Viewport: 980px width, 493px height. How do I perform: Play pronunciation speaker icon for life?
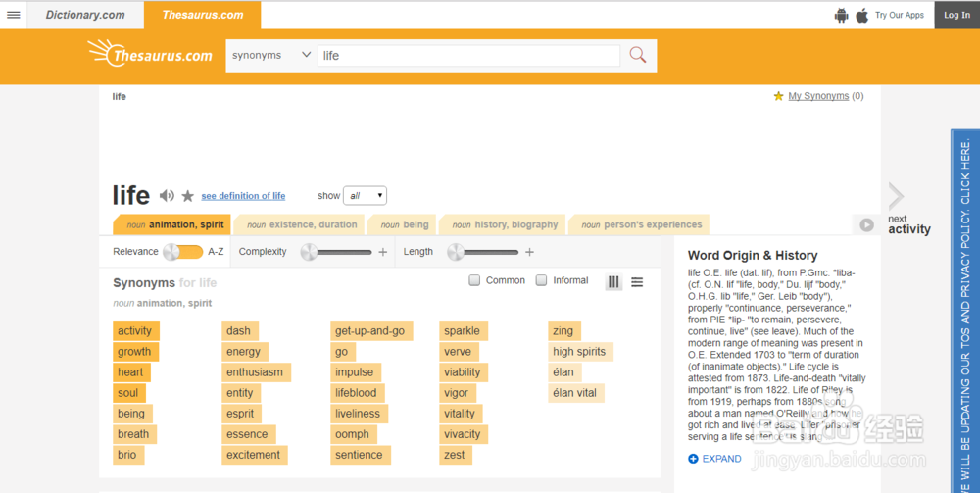[167, 196]
